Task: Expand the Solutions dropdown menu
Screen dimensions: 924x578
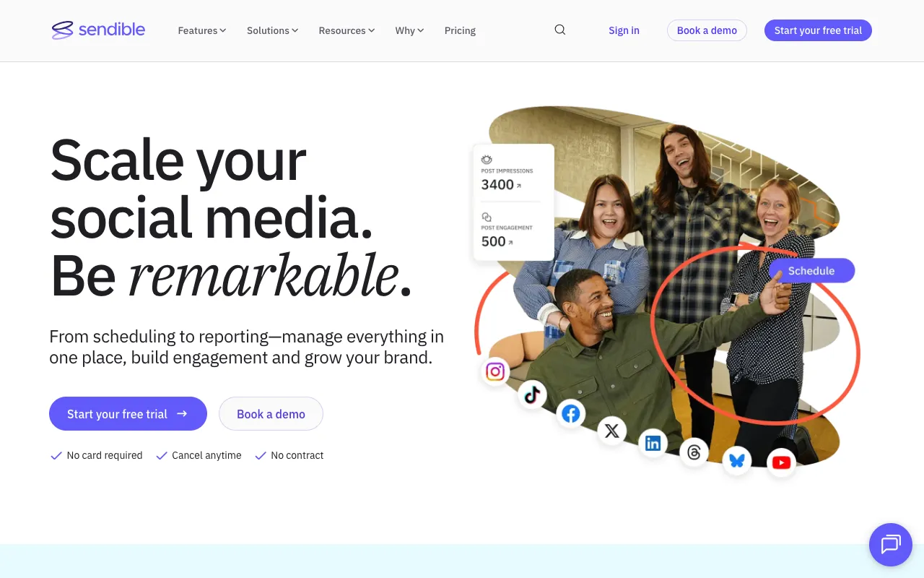Action: [272, 30]
